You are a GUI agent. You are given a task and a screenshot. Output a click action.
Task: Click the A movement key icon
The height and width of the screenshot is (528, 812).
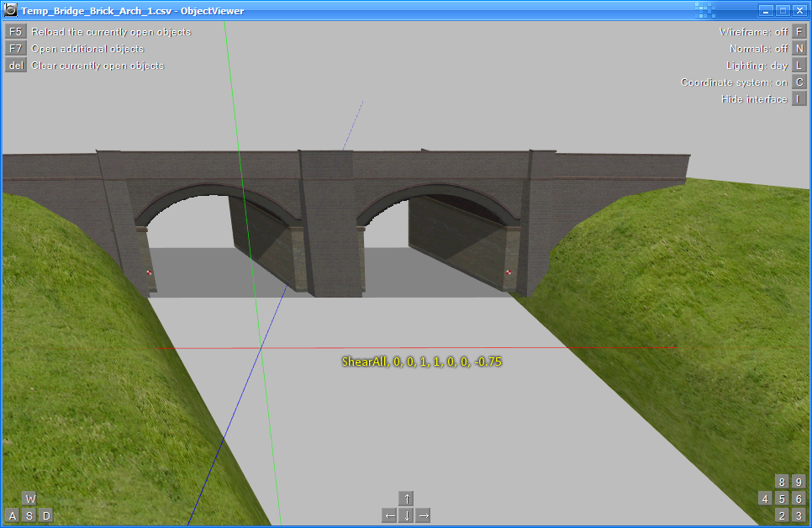(x=13, y=515)
